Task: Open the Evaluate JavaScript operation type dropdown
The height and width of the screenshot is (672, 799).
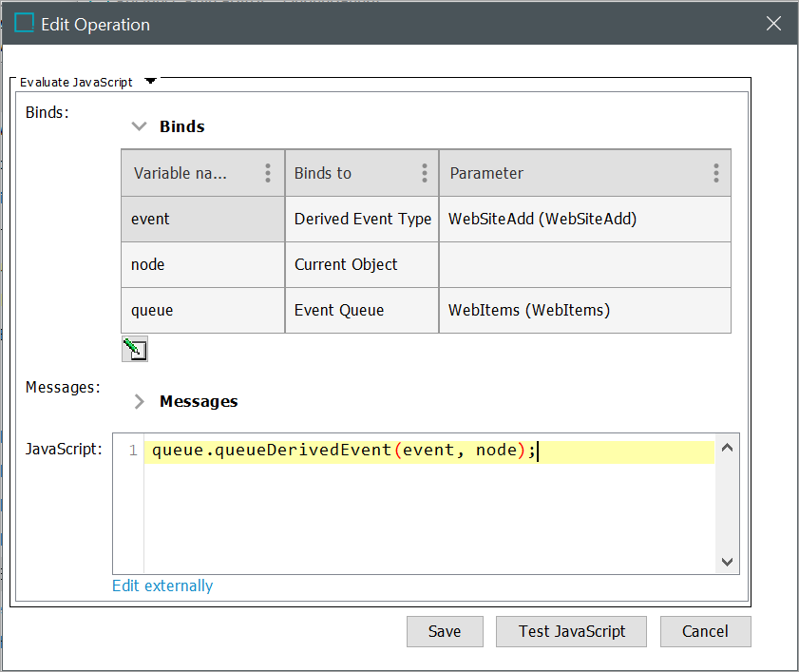Action: pyautogui.click(x=150, y=82)
